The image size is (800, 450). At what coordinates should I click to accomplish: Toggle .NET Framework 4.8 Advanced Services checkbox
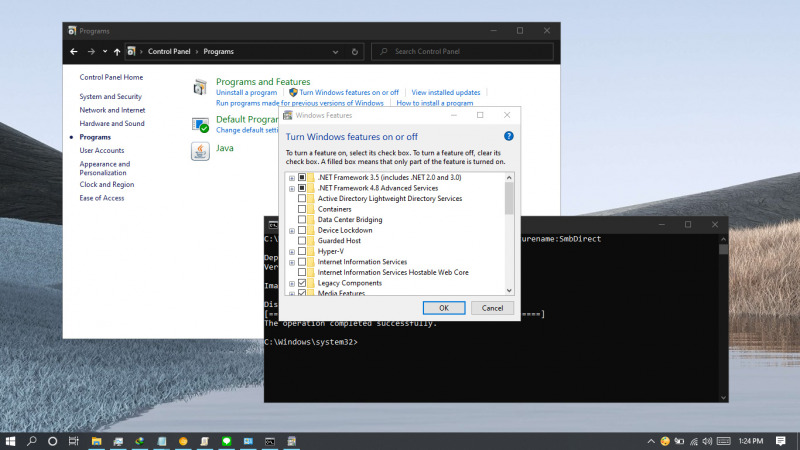pyautogui.click(x=302, y=188)
